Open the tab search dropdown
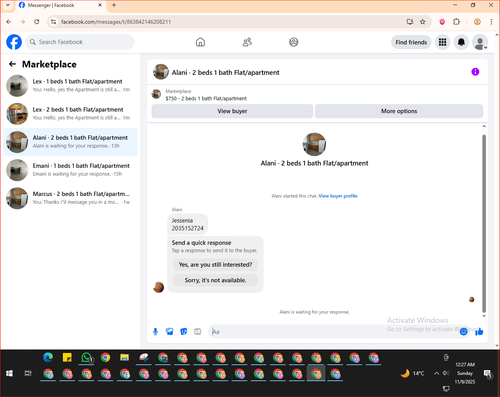The image size is (500, 397). [x=8, y=5]
